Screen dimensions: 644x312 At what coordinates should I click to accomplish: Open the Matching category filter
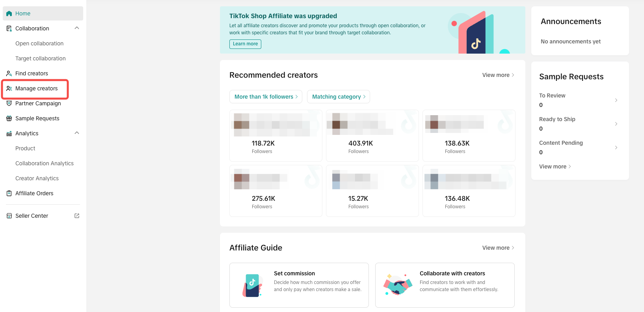338,97
